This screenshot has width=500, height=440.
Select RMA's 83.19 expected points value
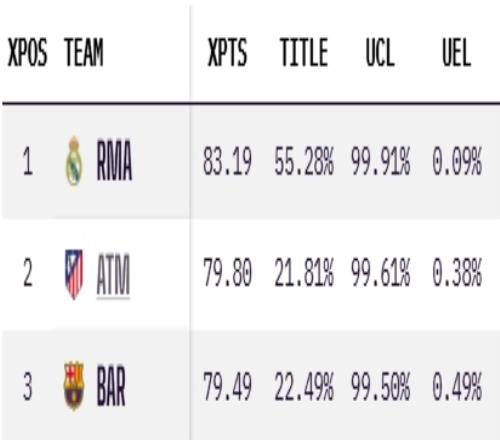click(x=227, y=162)
